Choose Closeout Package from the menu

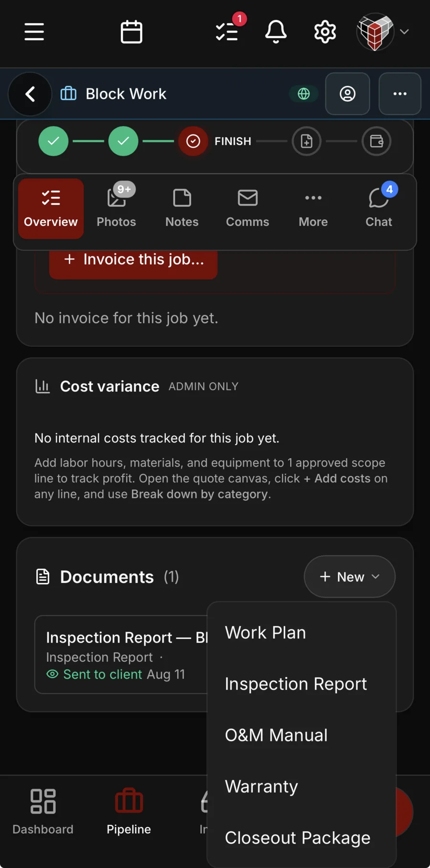[301, 838]
